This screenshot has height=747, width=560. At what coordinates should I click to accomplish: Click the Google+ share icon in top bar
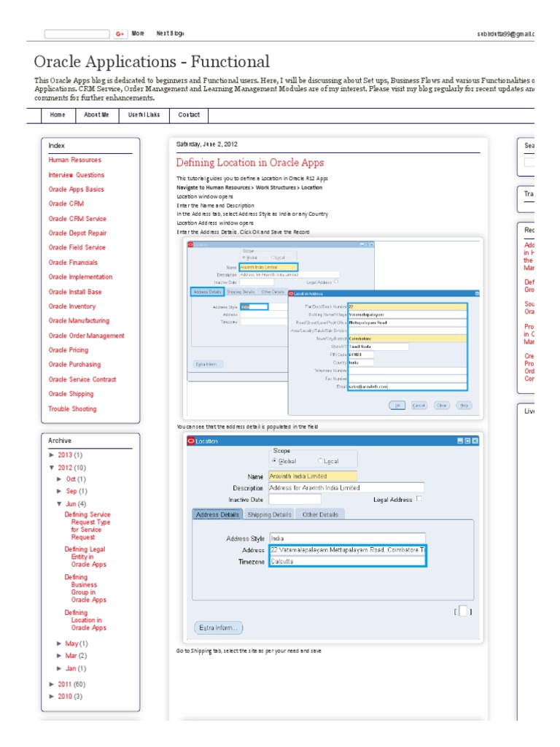(120, 34)
